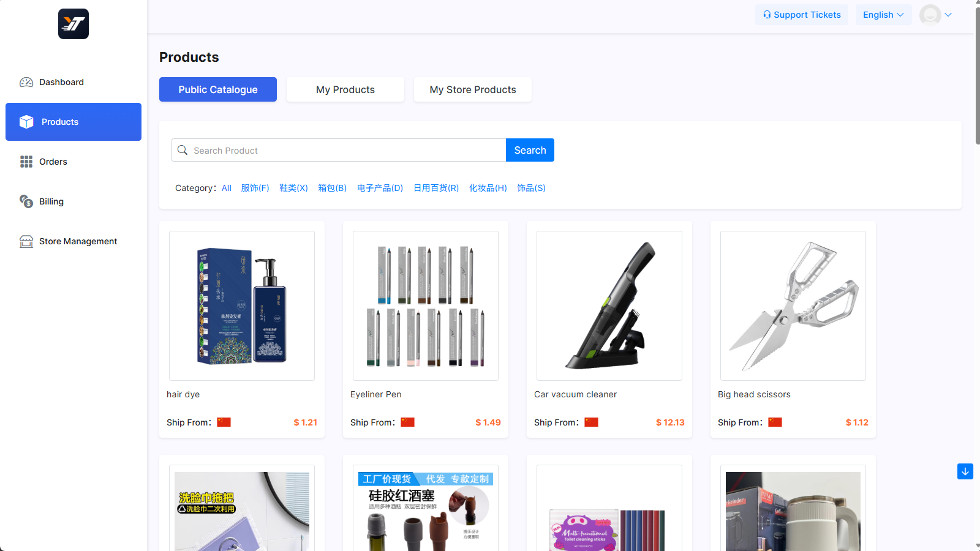Open the English language dropdown
This screenshot has height=551, width=980.
point(883,15)
